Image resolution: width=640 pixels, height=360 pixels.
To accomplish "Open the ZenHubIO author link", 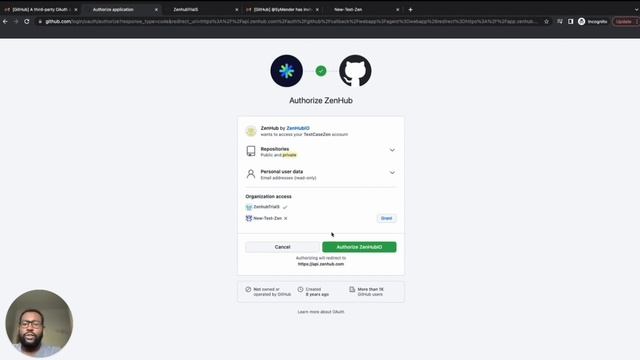I will pos(298,128).
